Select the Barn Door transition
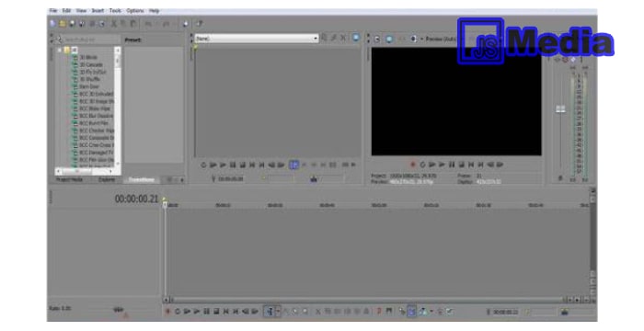 (x=89, y=86)
